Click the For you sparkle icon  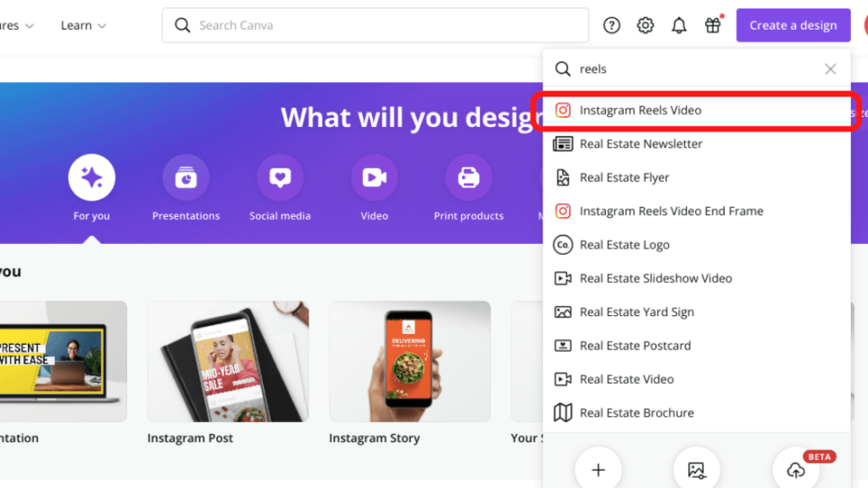92,178
